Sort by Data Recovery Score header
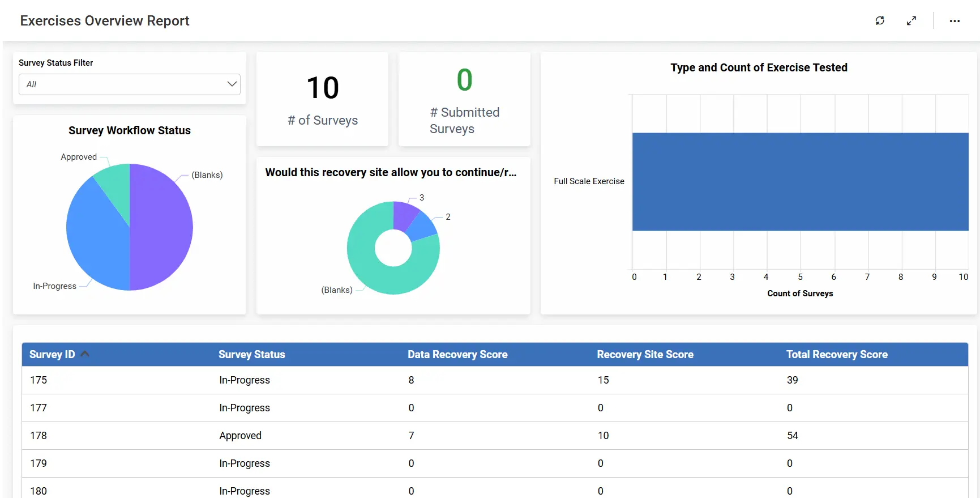This screenshot has width=980, height=498. pos(457,355)
